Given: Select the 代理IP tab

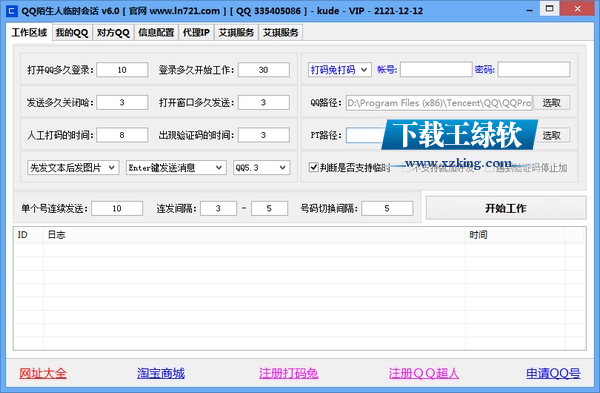Looking at the screenshot, I should [x=196, y=33].
